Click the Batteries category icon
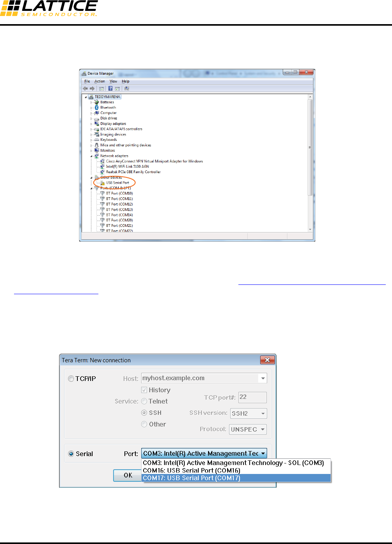Image resolution: width=392 pixels, height=544 pixels. tap(97, 102)
